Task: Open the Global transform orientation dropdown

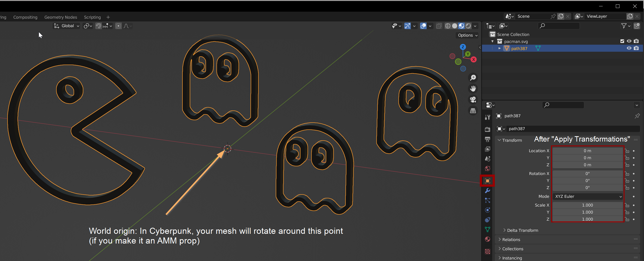Action: click(x=67, y=26)
